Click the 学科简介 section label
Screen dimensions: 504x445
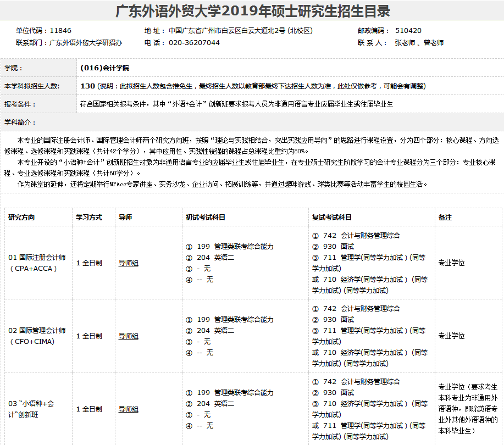click(x=20, y=122)
